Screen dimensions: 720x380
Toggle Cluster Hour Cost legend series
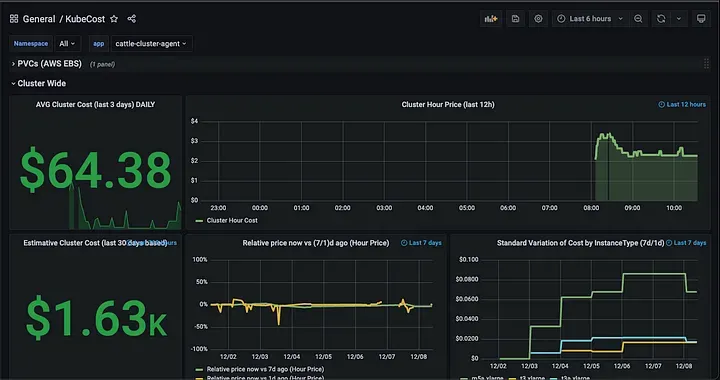[232, 220]
